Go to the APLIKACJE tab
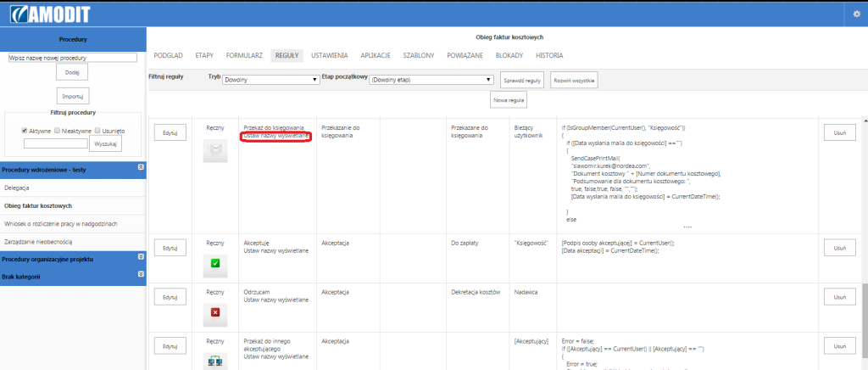Image resolution: width=868 pixels, height=370 pixels. coord(376,55)
